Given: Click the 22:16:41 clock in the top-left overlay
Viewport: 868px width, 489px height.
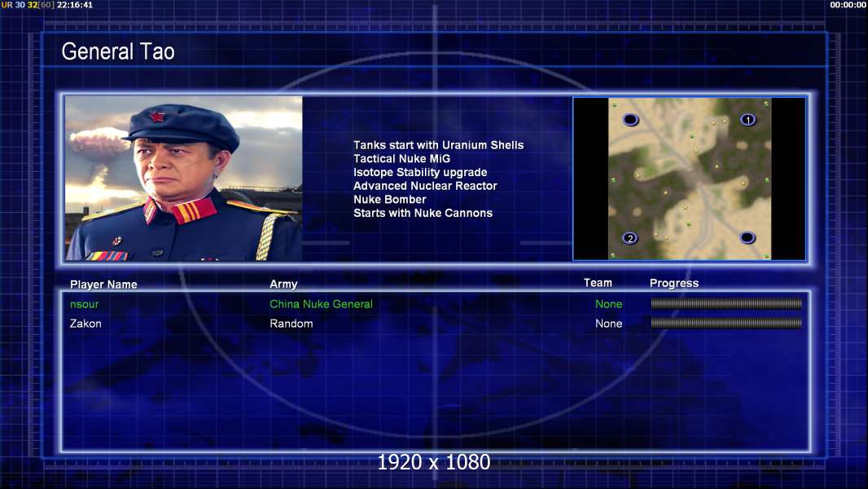Looking at the screenshot, I should 75,4.
